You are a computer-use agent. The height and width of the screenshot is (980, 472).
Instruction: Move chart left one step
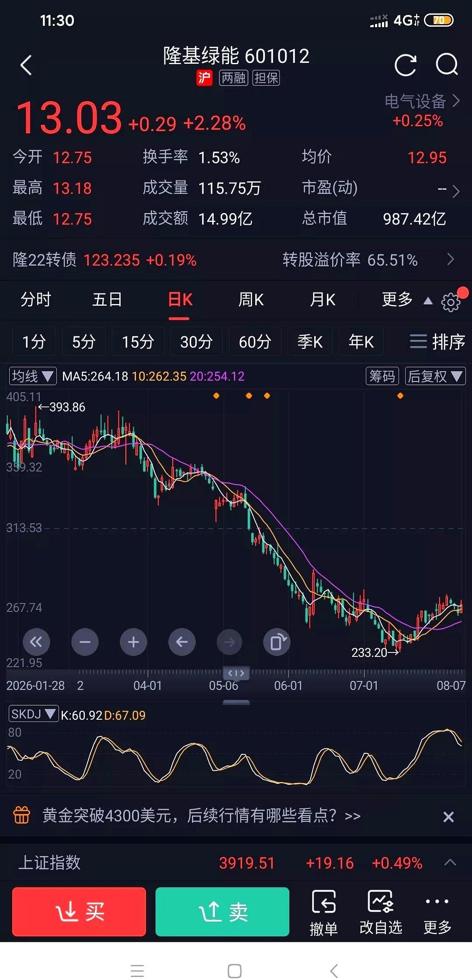(182, 642)
